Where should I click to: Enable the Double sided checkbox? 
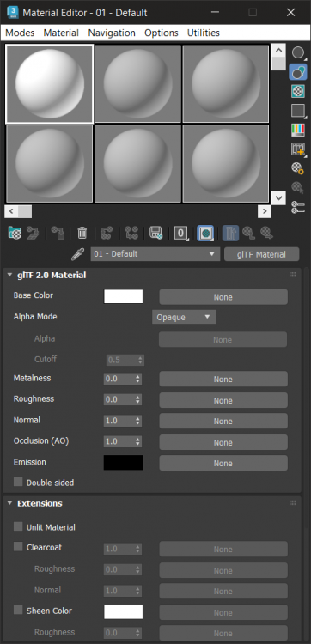[18, 483]
